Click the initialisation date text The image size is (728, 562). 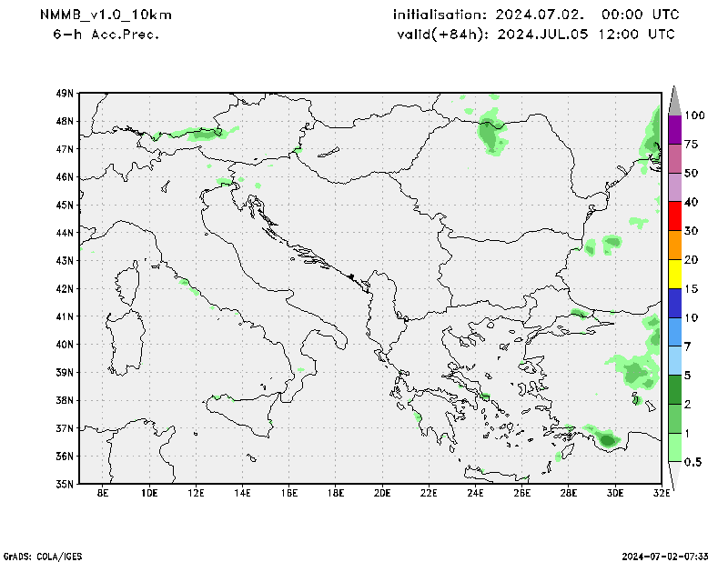536,15
